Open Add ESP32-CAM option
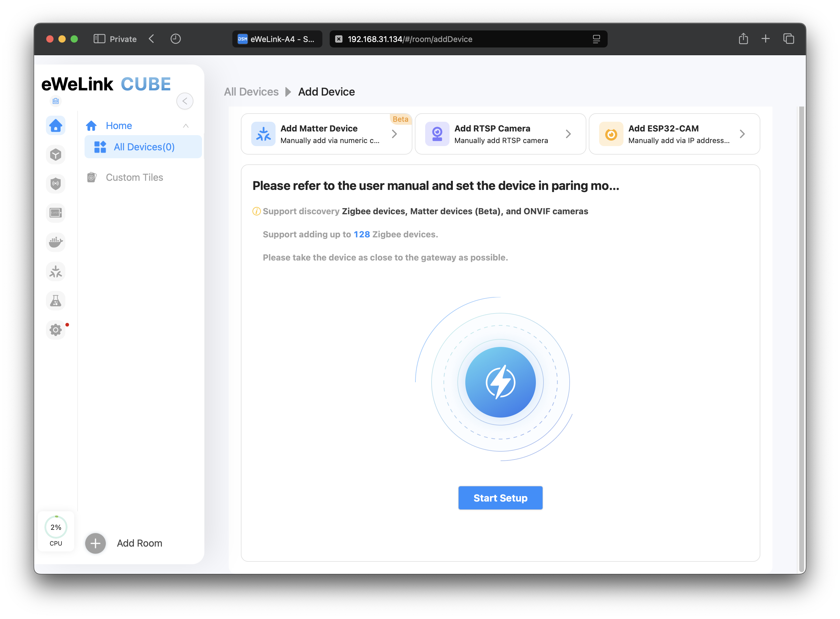Viewport: 840px width, 619px height. 674,134
